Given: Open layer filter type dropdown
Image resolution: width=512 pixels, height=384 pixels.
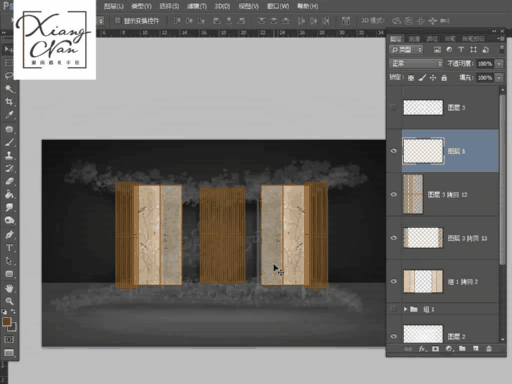Looking at the screenshot, I should (x=406, y=50).
